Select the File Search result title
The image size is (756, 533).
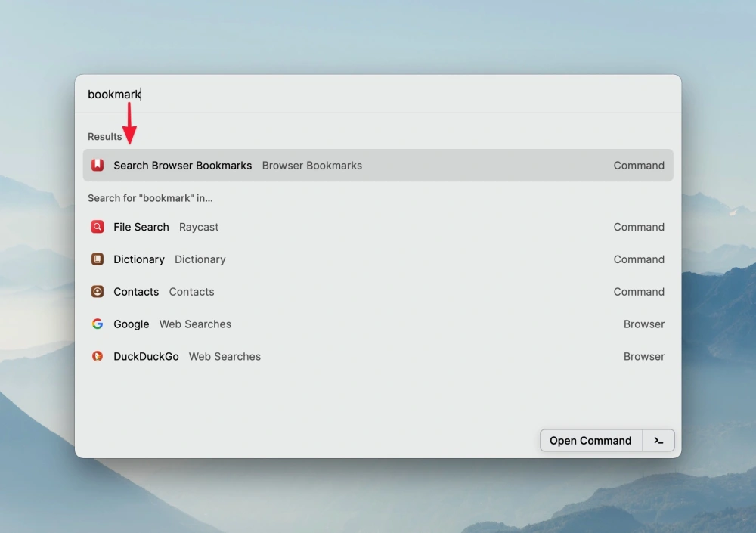pos(141,227)
